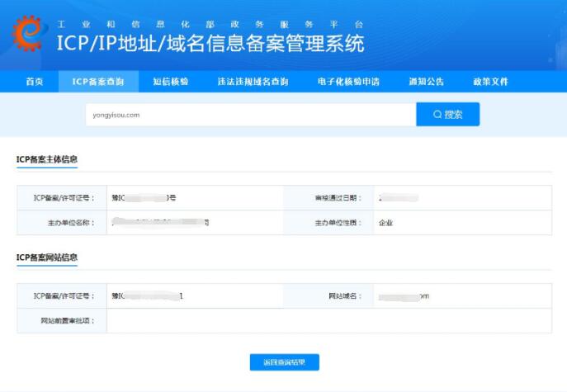
Task: Open 违法违规域名查询 in the navigation bar
Action: (253, 82)
